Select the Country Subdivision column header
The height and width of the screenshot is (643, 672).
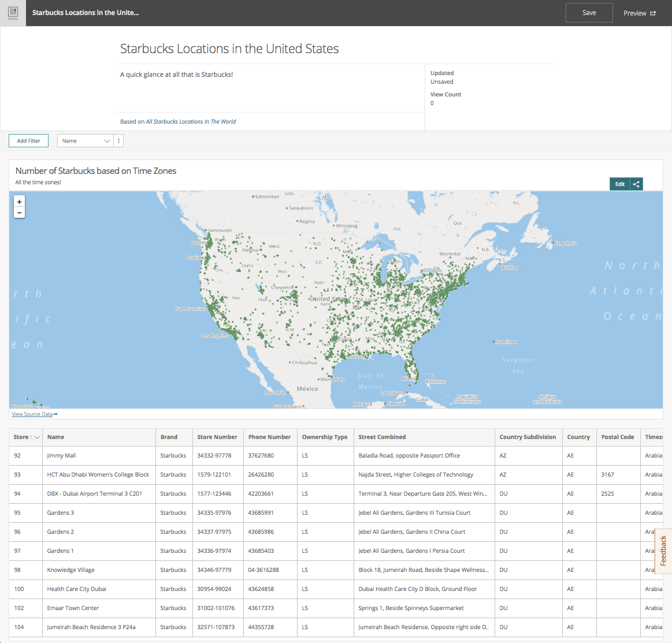coord(528,437)
